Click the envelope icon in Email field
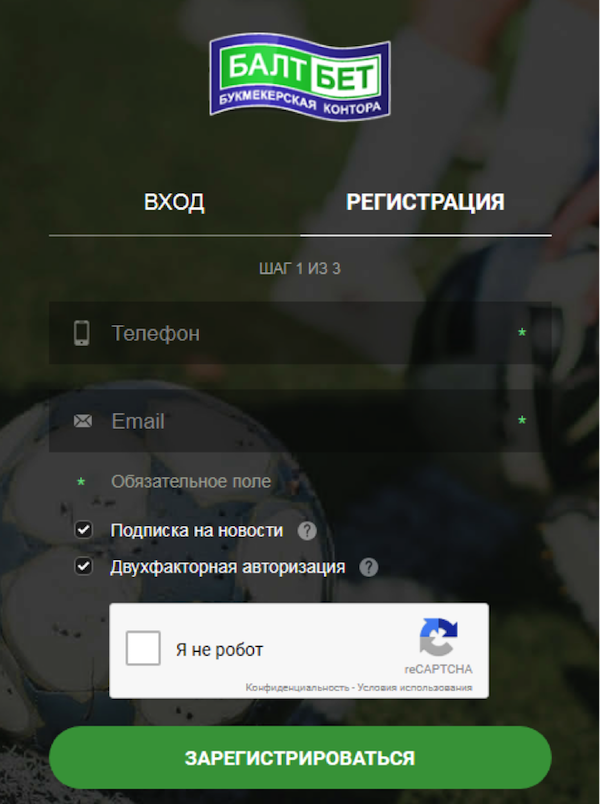This screenshot has height=804, width=600. pyautogui.click(x=83, y=421)
